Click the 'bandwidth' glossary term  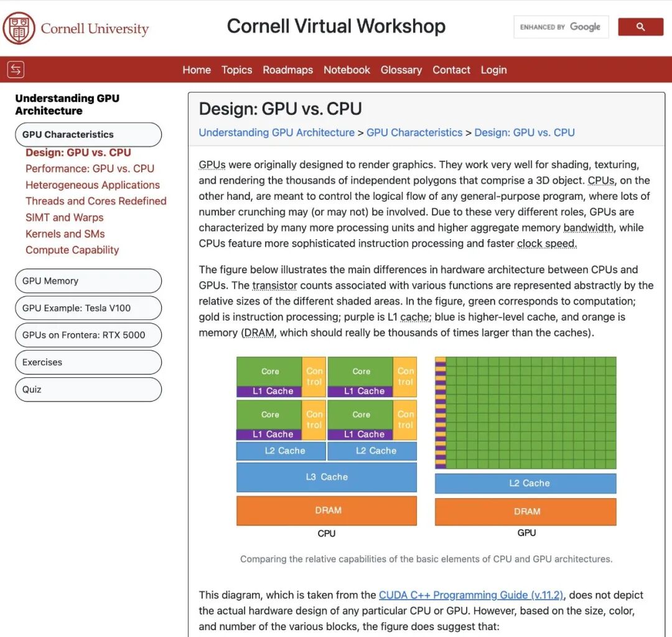coord(589,228)
